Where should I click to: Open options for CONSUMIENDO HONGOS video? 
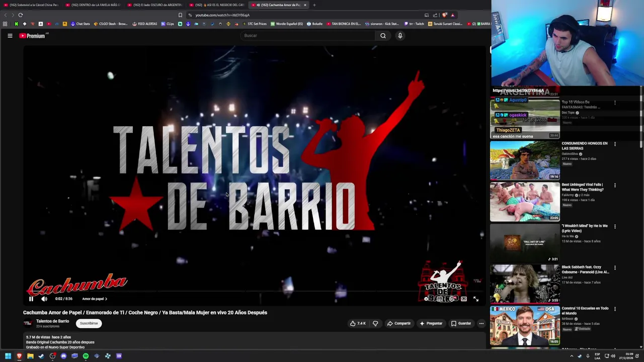615,144
